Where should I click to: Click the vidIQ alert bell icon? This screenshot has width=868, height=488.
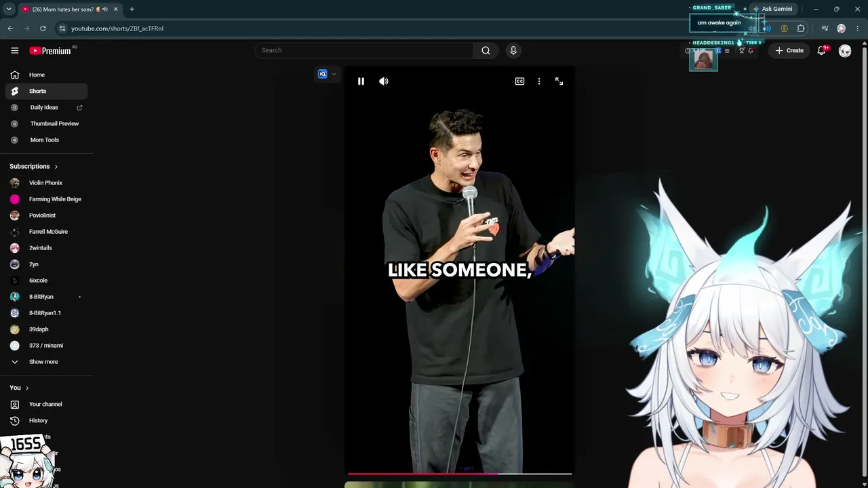coord(751,50)
